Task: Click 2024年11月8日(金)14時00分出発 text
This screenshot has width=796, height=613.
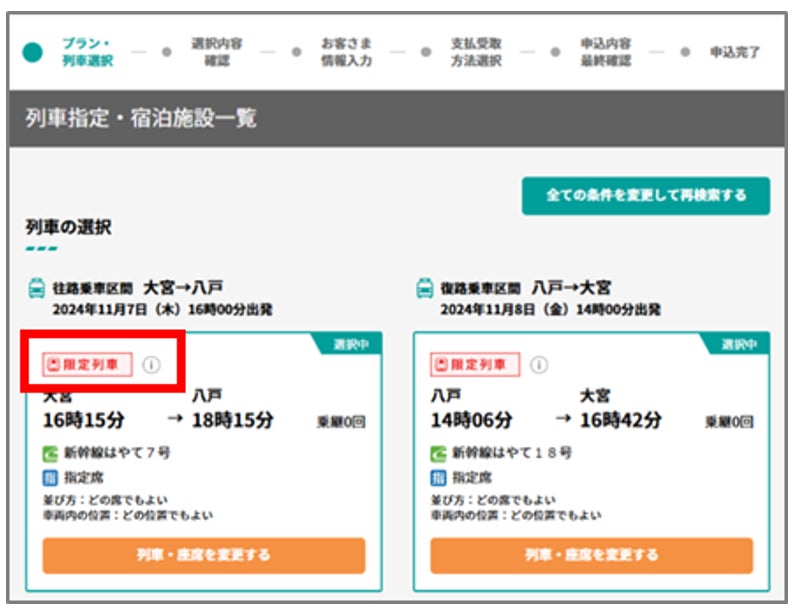Action: pyautogui.click(x=550, y=310)
